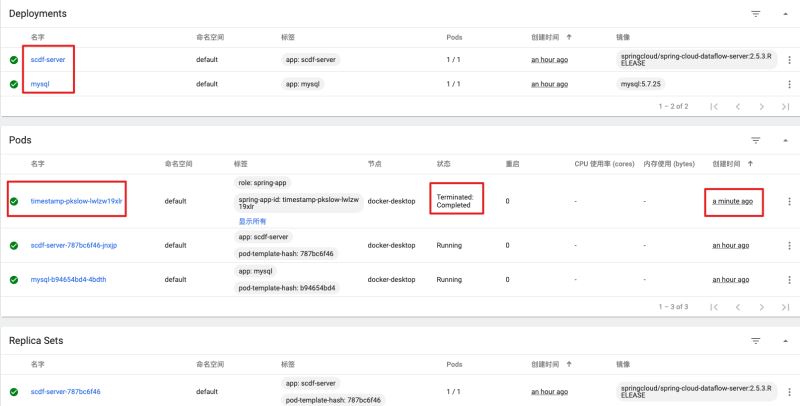Jump to last page of Pods
This screenshot has width=800, height=406.
point(786,306)
